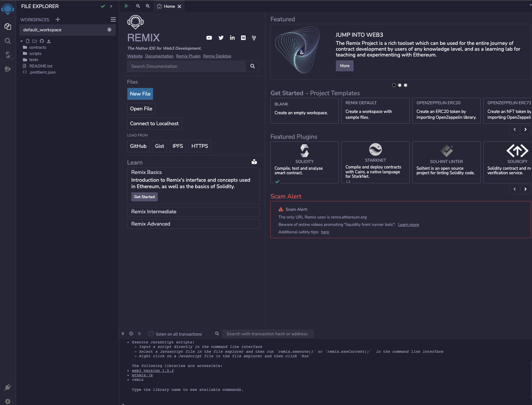Click zoom in magnifier icon in tab bar
Image resolution: width=532 pixels, height=405 pixels.
point(148,6)
